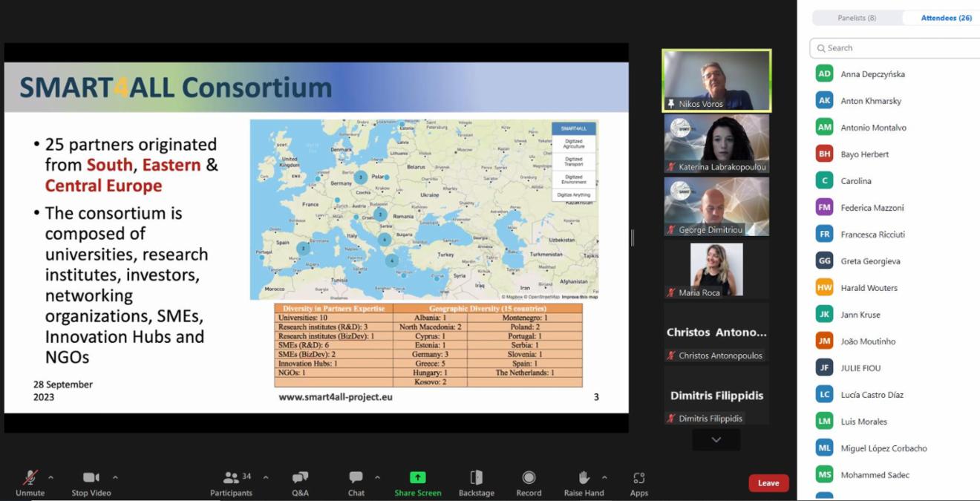
Task: Leave the meeting
Action: pos(768,483)
